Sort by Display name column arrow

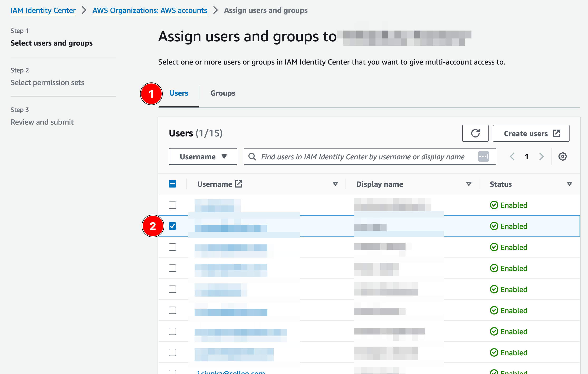point(469,184)
